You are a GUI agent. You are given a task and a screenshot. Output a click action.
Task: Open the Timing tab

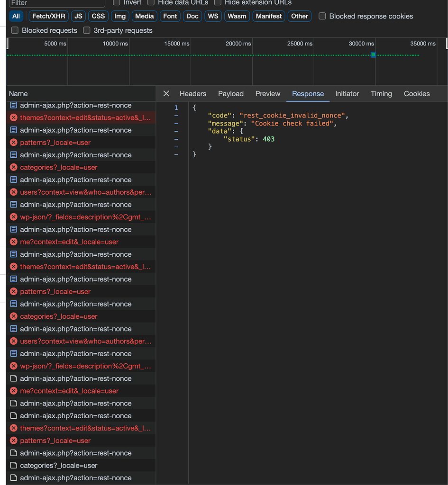click(381, 94)
